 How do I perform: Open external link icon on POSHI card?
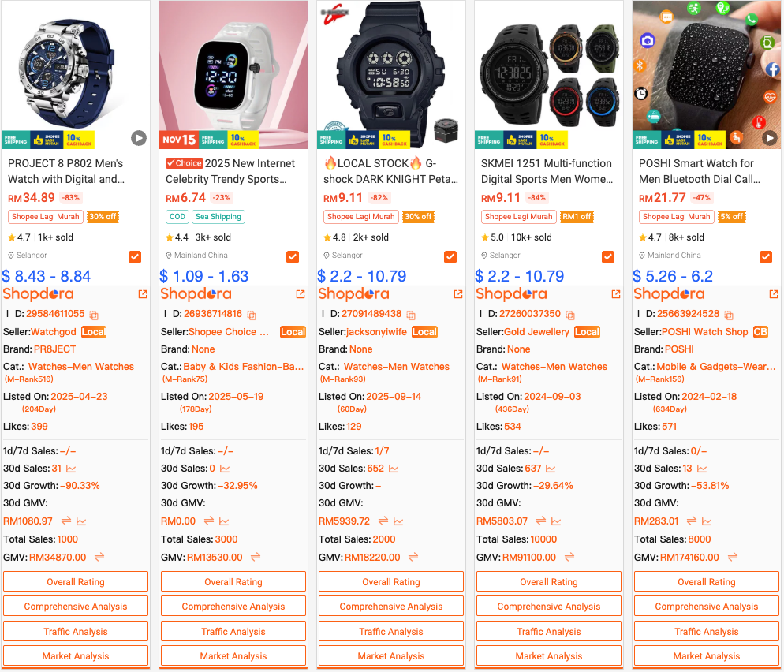pos(774,294)
